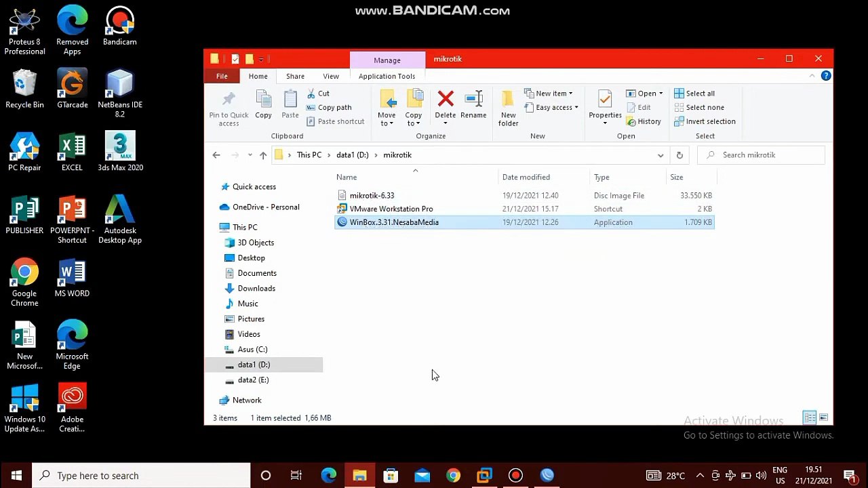Select the Home ribbon tab
The height and width of the screenshot is (488, 868).
258,76
